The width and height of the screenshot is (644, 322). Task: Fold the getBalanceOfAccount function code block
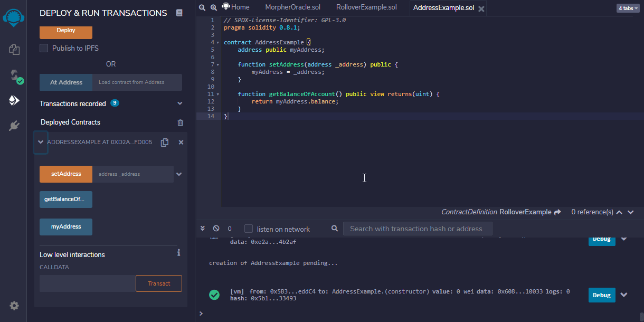(218, 94)
